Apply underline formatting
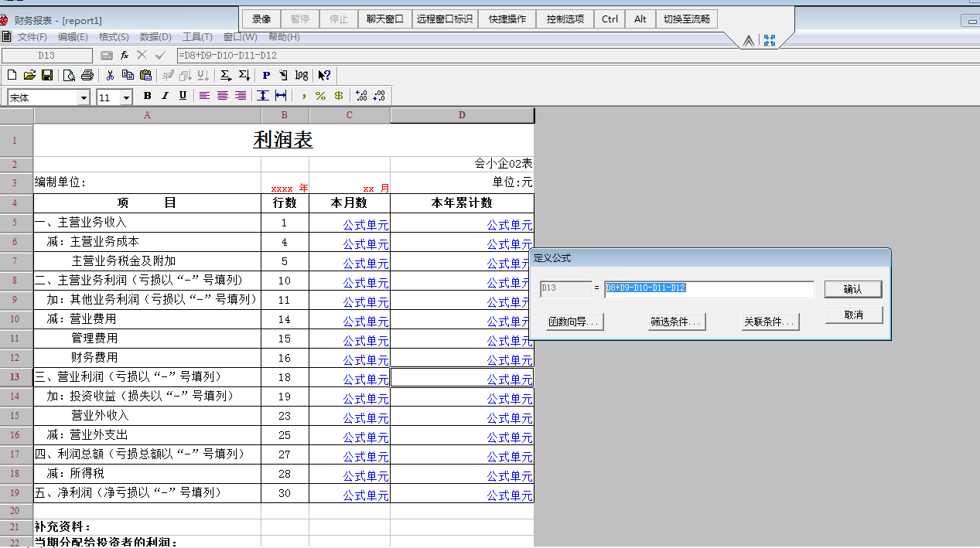This screenshot has width=980, height=548. click(x=183, y=96)
